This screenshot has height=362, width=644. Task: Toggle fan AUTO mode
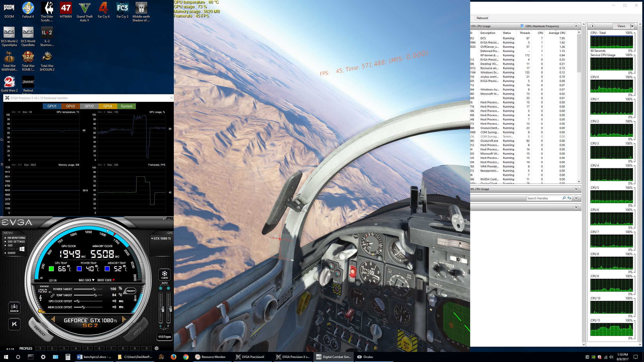tap(165, 283)
